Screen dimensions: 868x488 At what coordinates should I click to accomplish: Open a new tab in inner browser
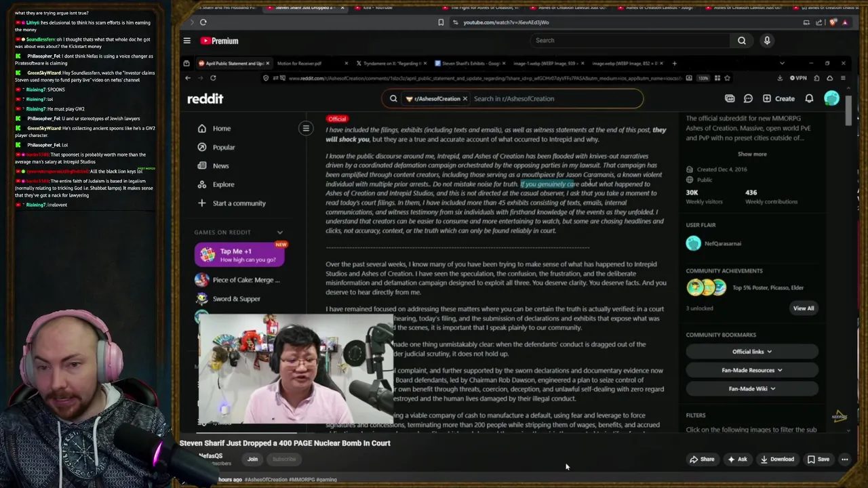(x=674, y=64)
